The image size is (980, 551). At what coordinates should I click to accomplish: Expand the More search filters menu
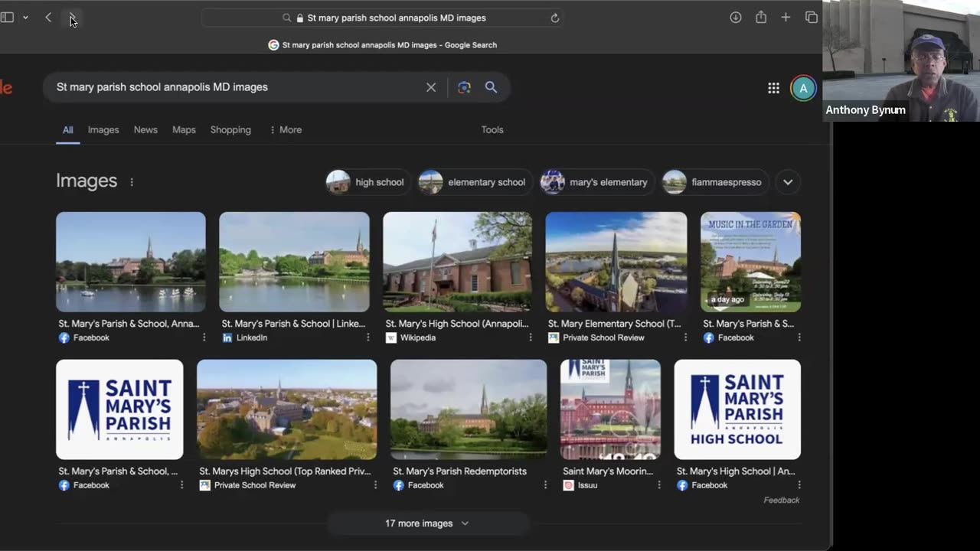[286, 130]
